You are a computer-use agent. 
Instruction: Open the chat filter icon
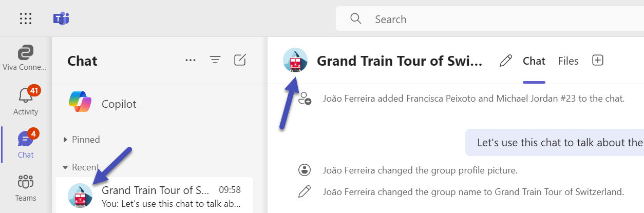(215, 61)
